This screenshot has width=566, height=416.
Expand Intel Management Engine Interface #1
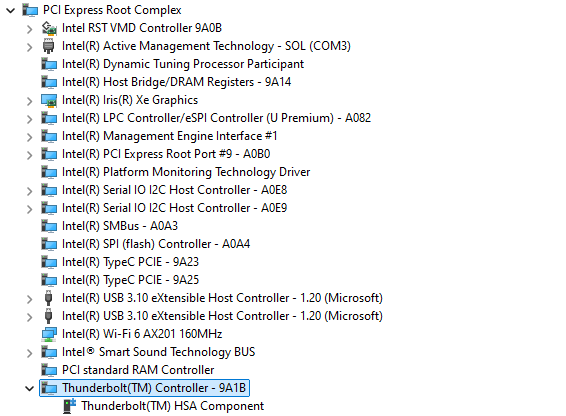coord(30,137)
